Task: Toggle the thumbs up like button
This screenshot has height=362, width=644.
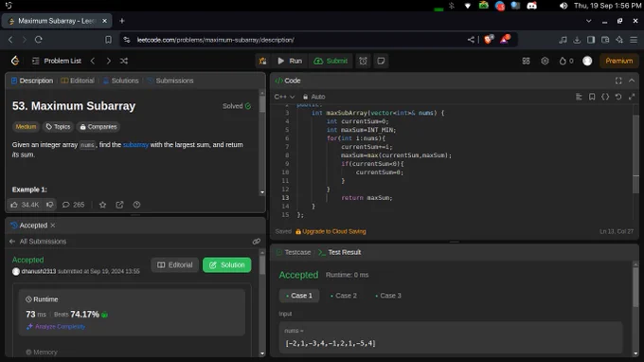Action: pyautogui.click(x=25, y=205)
